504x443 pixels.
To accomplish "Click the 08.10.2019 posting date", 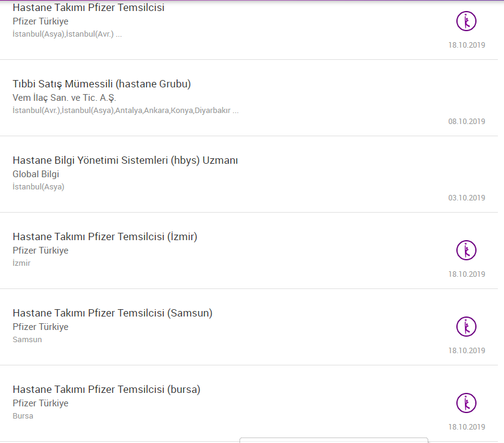I will point(467,122).
